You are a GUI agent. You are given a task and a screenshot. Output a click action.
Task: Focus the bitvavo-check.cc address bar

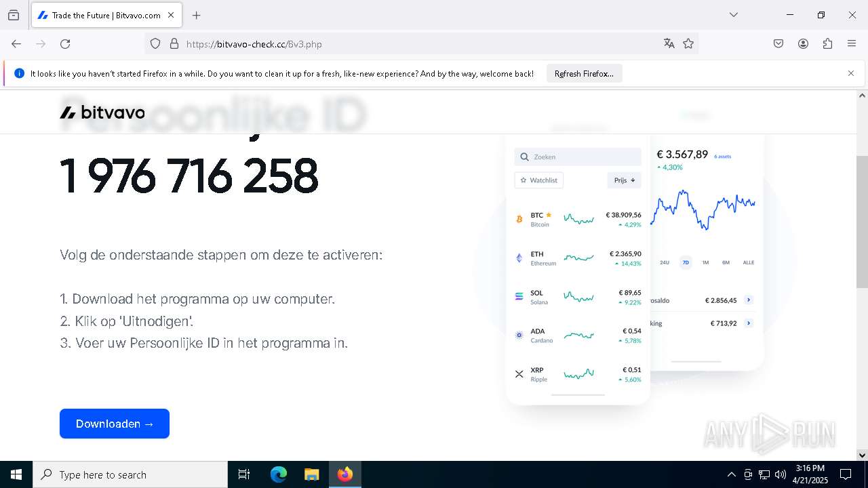click(x=420, y=44)
